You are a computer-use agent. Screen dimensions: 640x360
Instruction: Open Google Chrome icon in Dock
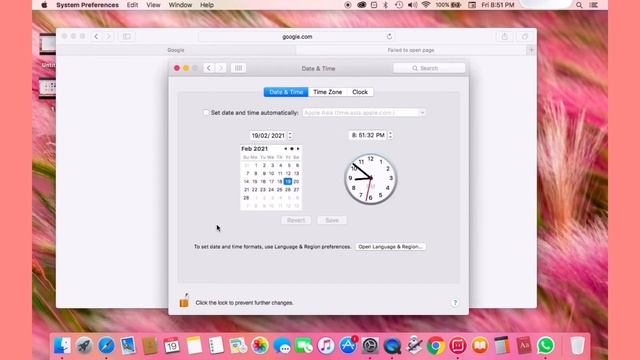[x=436, y=346]
